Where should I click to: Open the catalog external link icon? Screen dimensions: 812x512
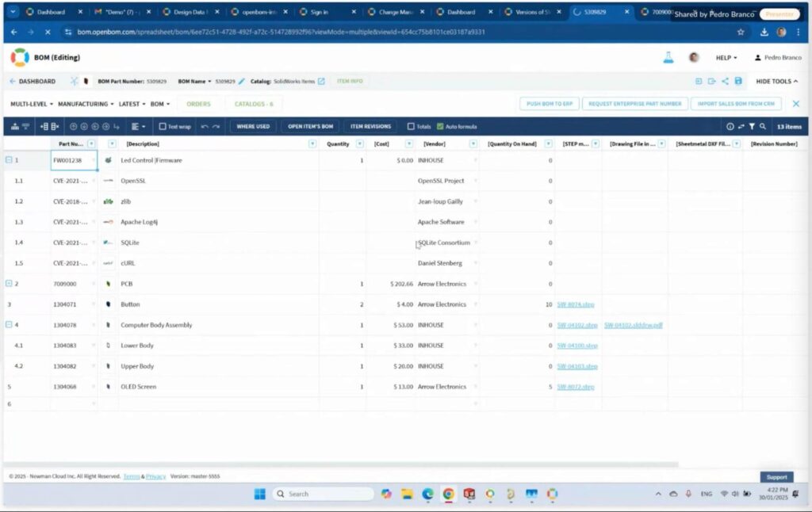click(x=321, y=82)
